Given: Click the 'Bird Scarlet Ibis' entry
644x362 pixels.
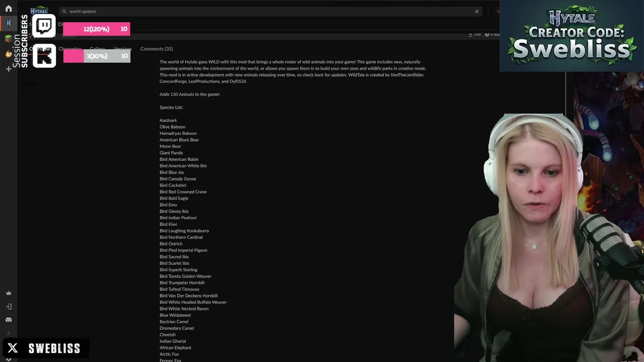Looking at the screenshot, I should click(x=175, y=263).
